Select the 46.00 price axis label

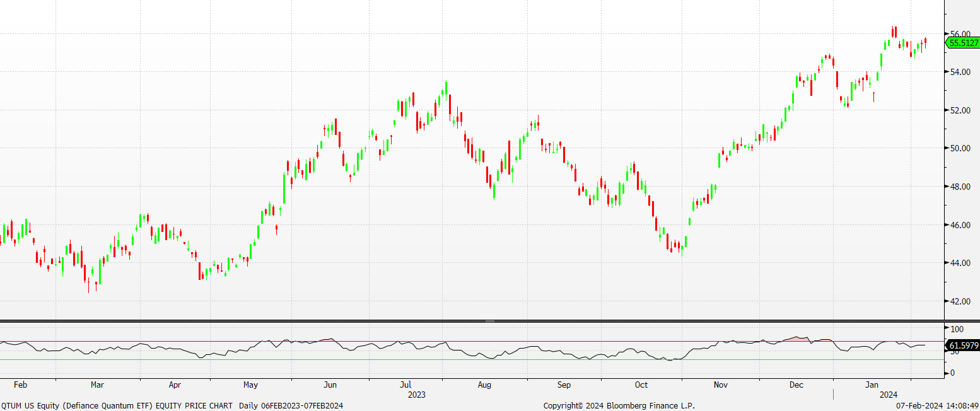(x=960, y=225)
